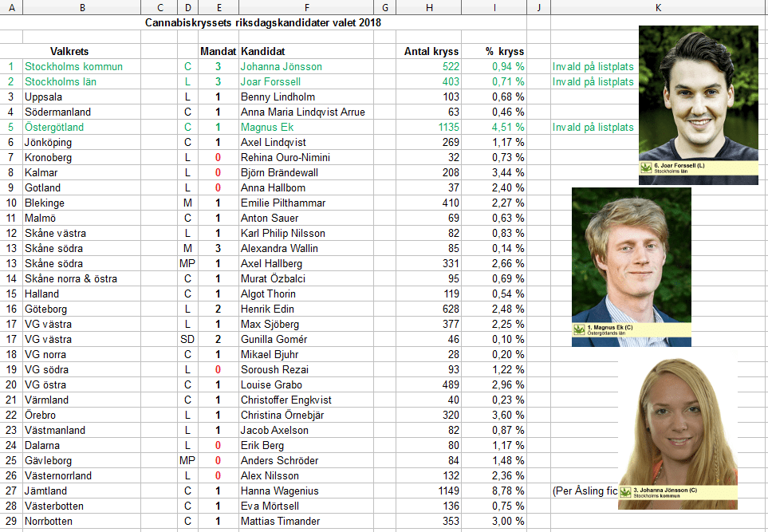Screen dimensions: 768x532
Task: Select column H header
Action: [430, 7]
